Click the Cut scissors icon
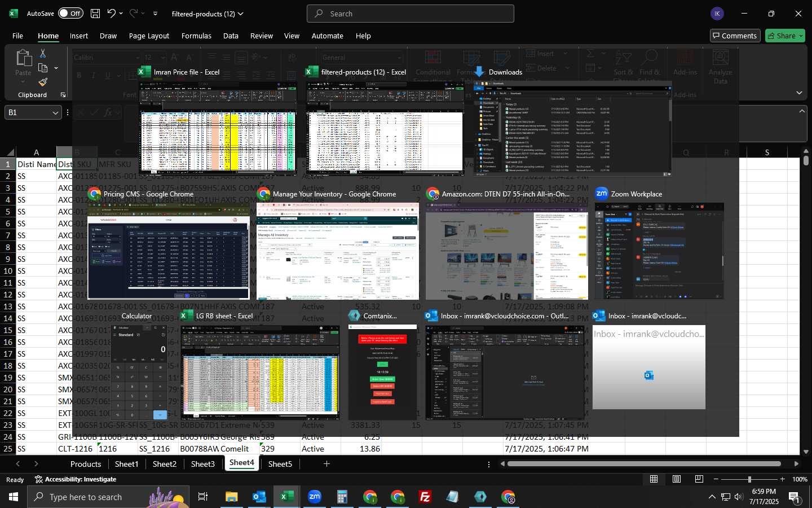Viewport: 812px width, 508px height. [x=43, y=53]
